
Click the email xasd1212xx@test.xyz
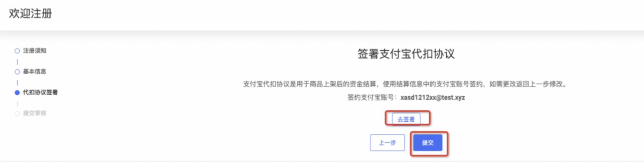(433, 97)
